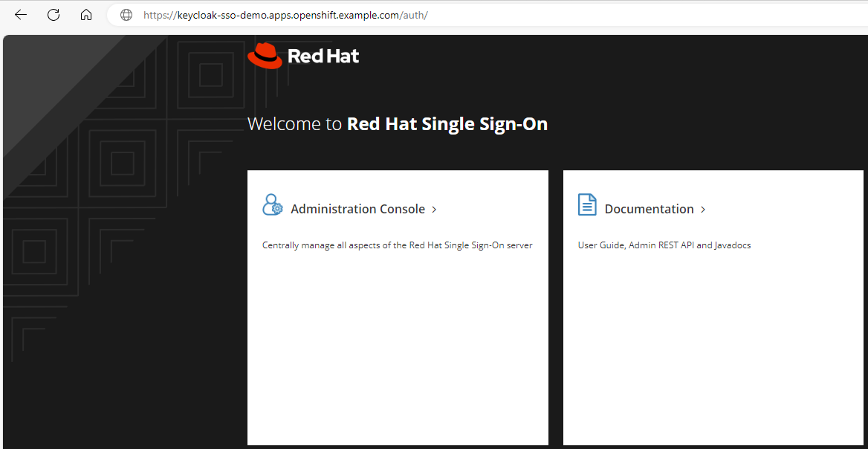
Task: Click the Documentation page icon
Action: [x=587, y=204]
